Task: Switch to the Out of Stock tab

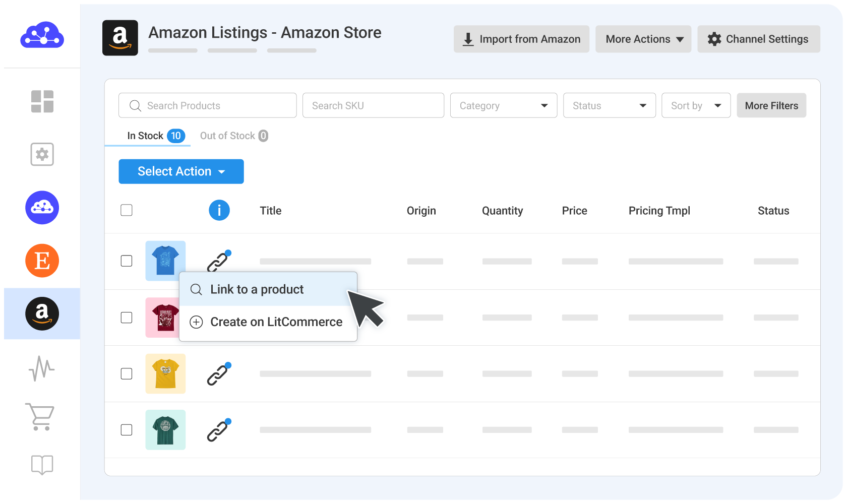Action: pyautogui.click(x=233, y=136)
